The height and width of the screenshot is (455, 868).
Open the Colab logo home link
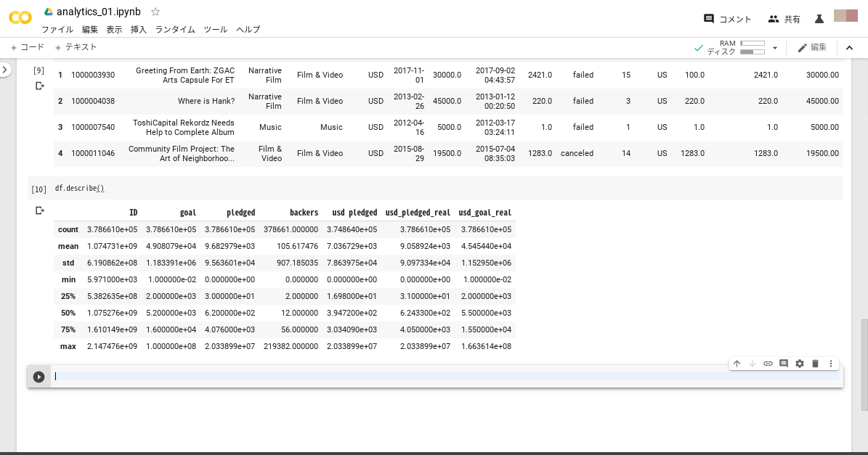tap(20, 17)
